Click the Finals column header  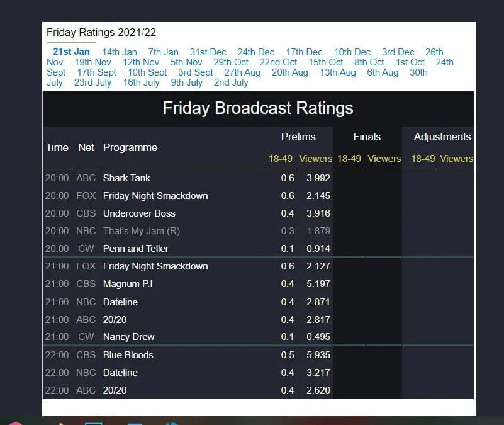(367, 137)
